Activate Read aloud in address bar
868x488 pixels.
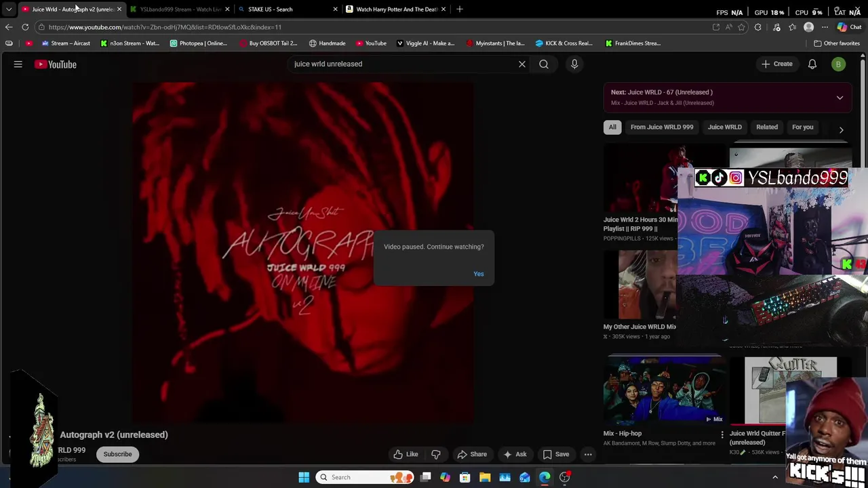(728, 27)
